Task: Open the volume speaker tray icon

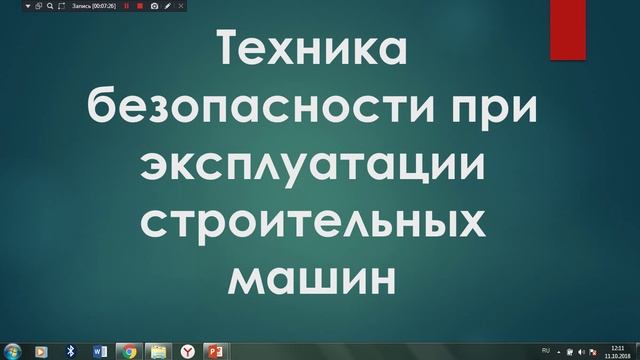Action: [x=582, y=352]
